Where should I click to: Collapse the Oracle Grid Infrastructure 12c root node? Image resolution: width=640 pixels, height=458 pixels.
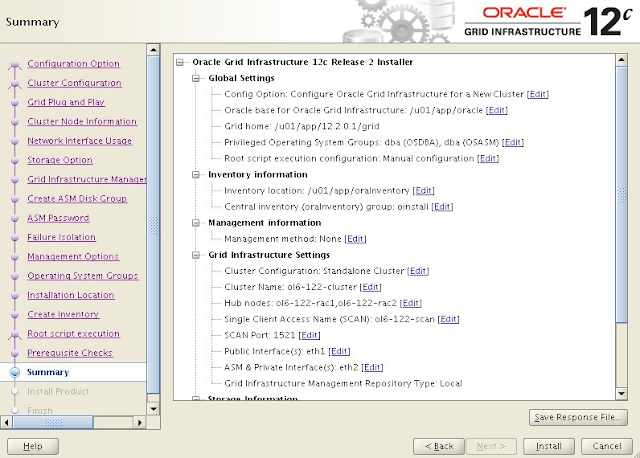[180, 62]
